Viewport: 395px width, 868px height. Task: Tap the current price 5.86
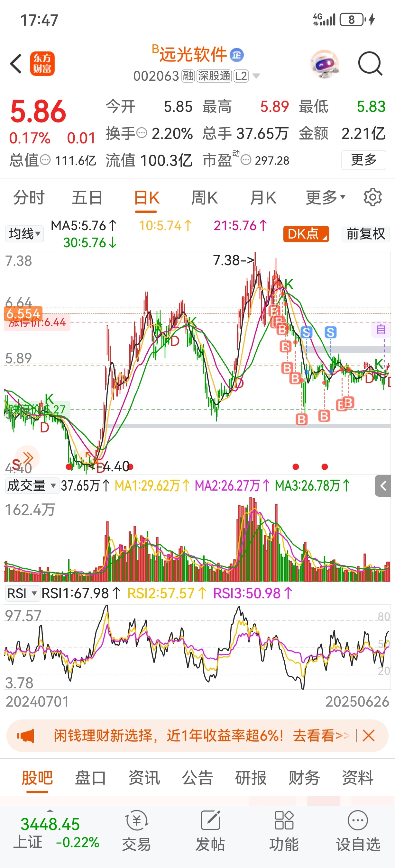coord(38,112)
